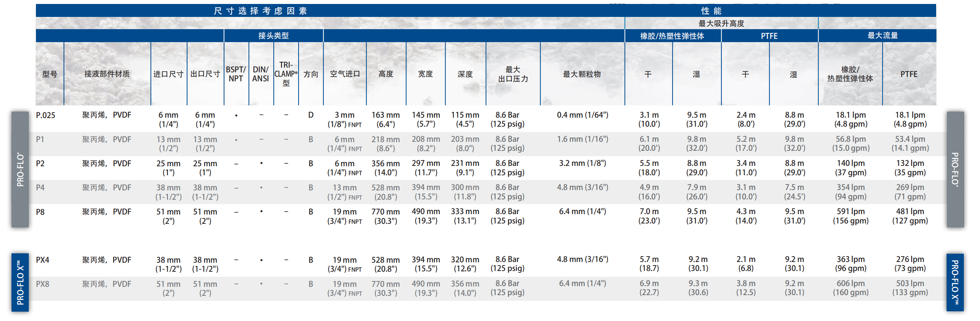Click the 尺寸选择考虑因素 header

[x=261, y=11]
